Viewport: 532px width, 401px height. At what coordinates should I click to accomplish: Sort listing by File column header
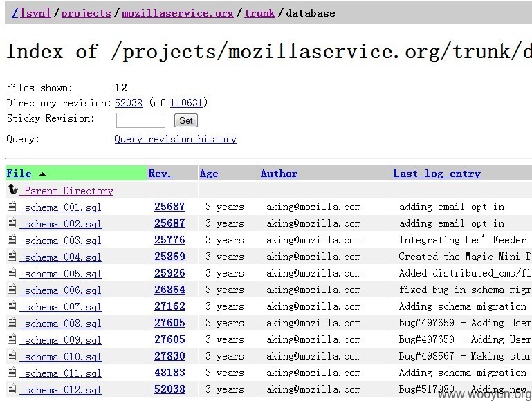point(19,174)
